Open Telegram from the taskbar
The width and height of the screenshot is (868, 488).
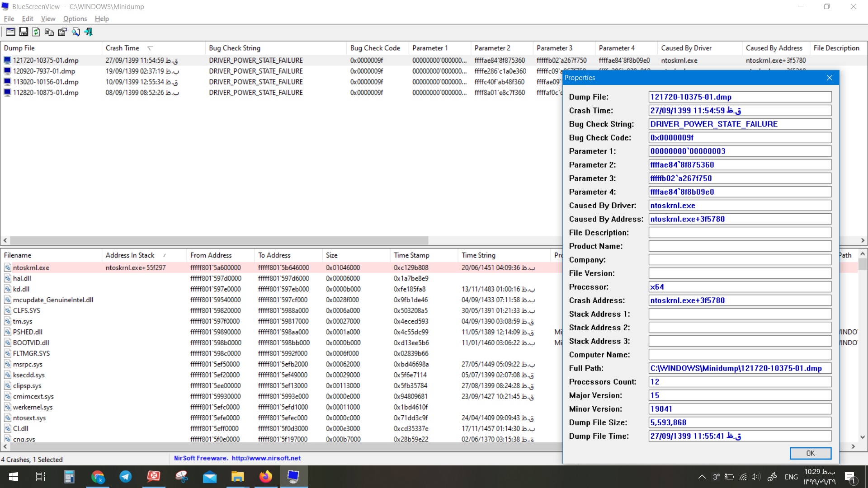[126, 476]
